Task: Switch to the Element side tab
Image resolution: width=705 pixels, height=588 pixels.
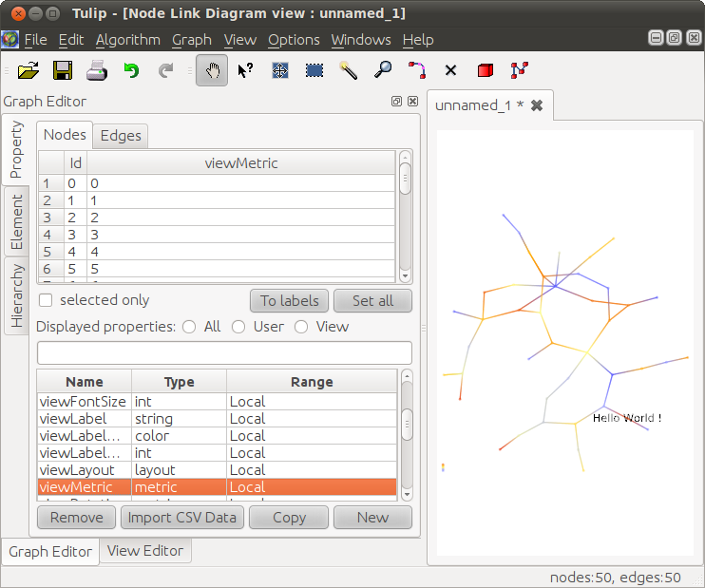Action: pos(17,221)
